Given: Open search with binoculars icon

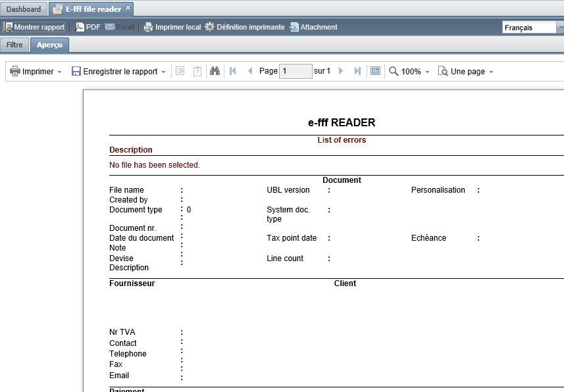Looking at the screenshot, I should [x=215, y=71].
